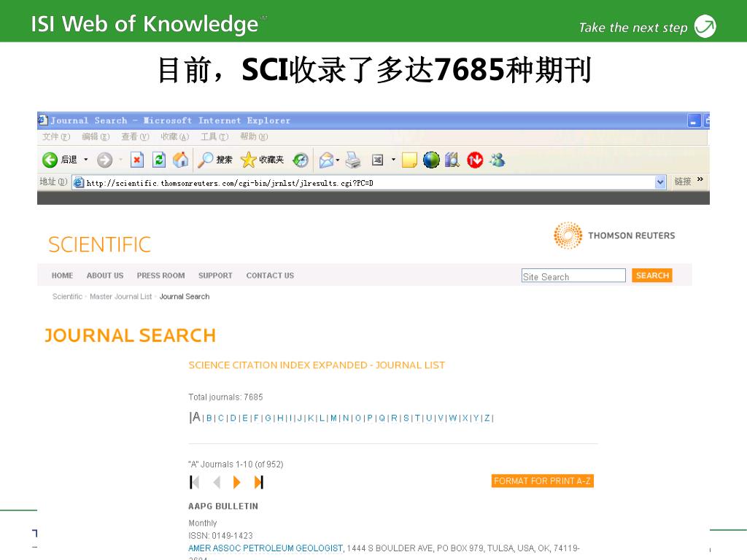Open the 编辑(E) Edit menu
This screenshot has width=747, height=560.
pos(96,136)
